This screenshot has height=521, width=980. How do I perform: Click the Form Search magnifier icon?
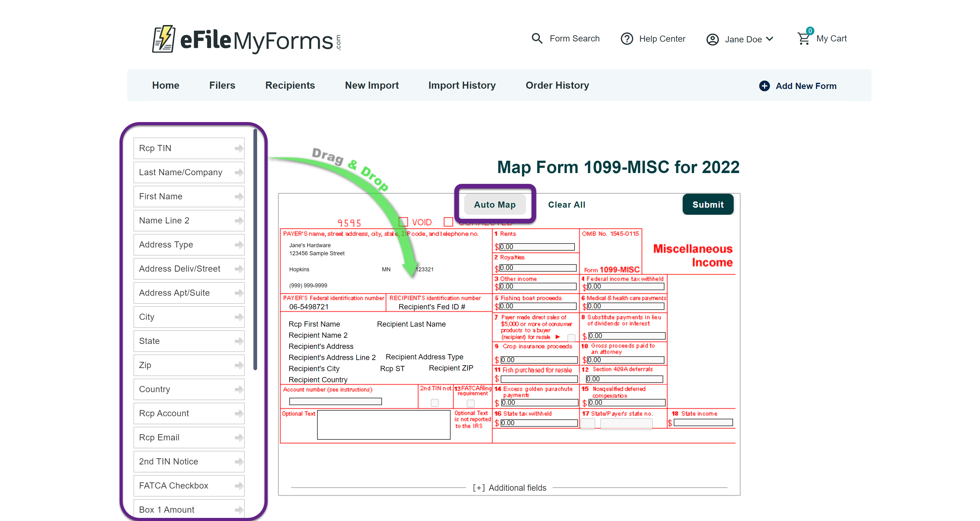click(x=537, y=38)
